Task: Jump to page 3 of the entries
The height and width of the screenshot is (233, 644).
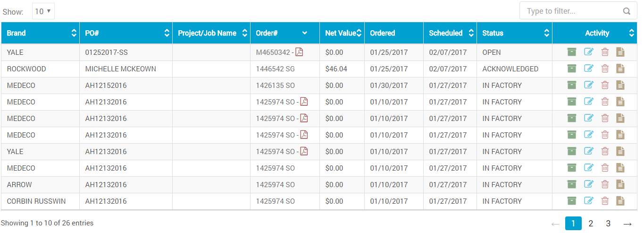Action: (608, 224)
